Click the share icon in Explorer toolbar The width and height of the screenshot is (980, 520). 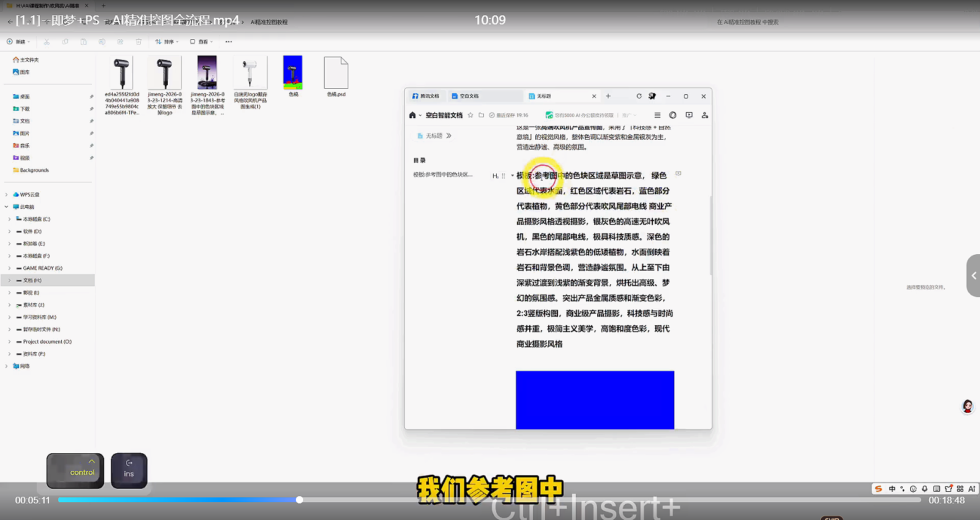[x=121, y=42]
